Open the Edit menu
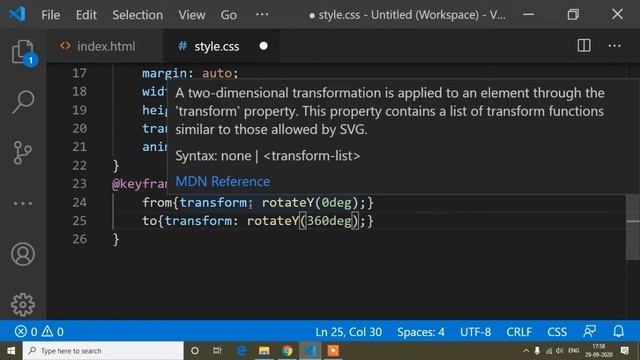The width and height of the screenshot is (640, 360). point(86,15)
